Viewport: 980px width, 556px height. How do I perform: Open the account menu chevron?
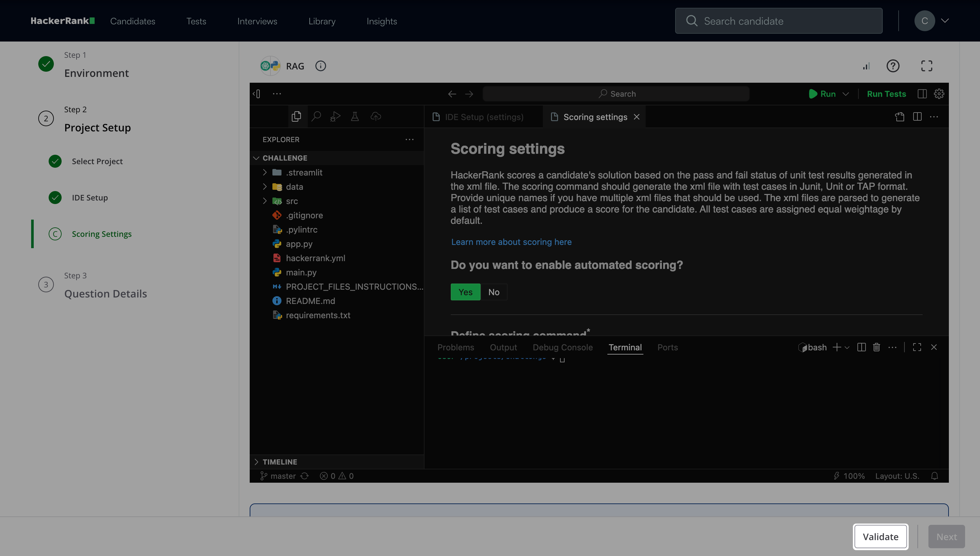point(945,21)
